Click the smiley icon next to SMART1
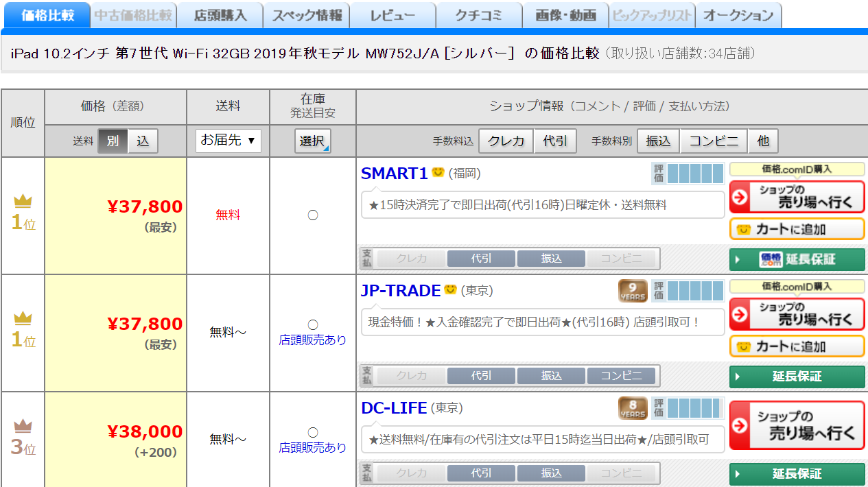868x487 pixels. (x=438, y=173)
